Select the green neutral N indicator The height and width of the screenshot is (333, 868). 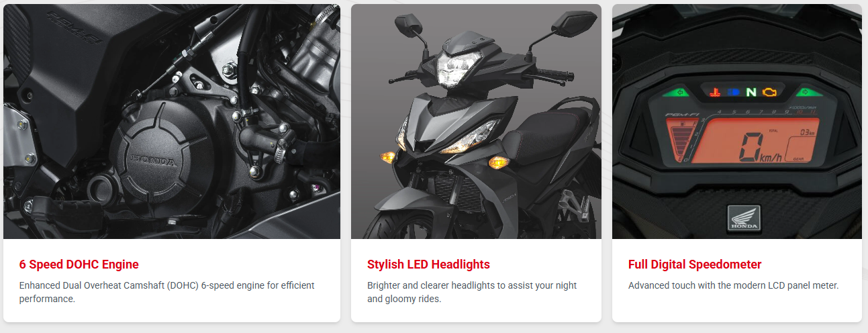751,92
